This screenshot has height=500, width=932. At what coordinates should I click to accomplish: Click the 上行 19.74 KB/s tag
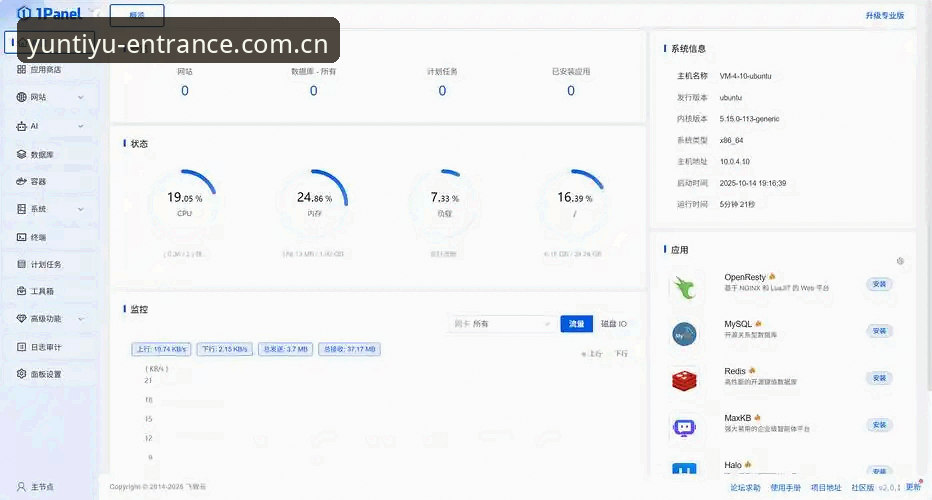161,349
